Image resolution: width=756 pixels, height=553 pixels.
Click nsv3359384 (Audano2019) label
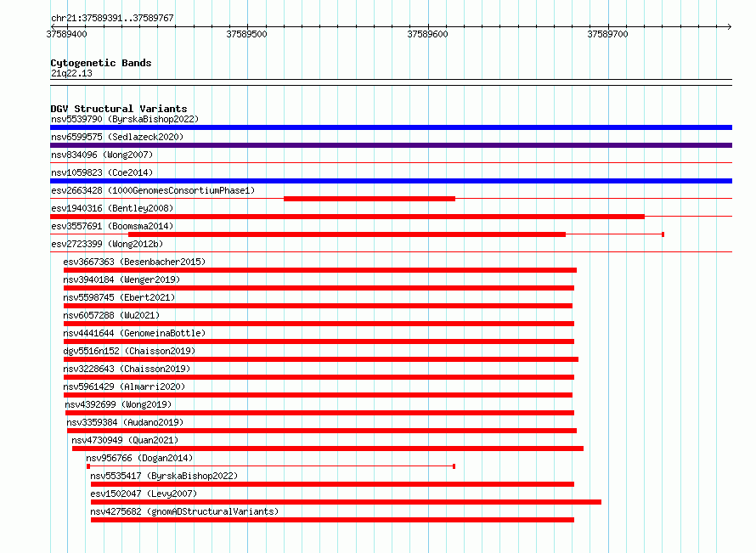tap(126, 422)
